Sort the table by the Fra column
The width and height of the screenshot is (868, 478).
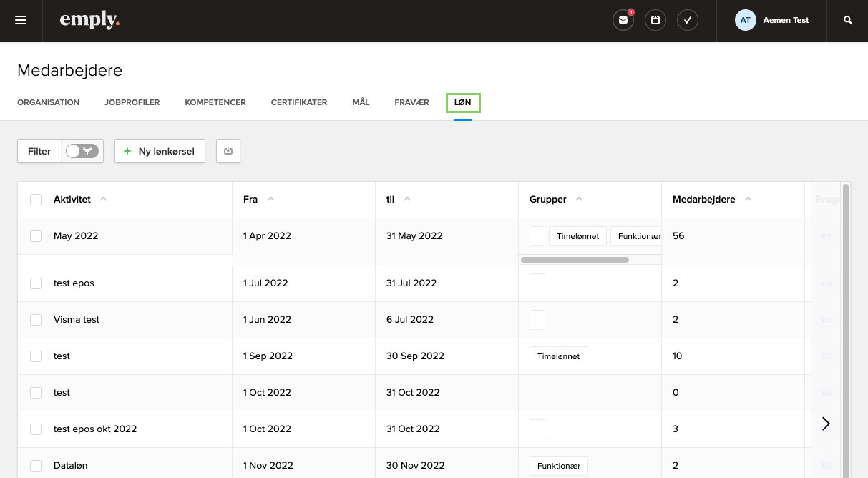(x=271, y=199)
